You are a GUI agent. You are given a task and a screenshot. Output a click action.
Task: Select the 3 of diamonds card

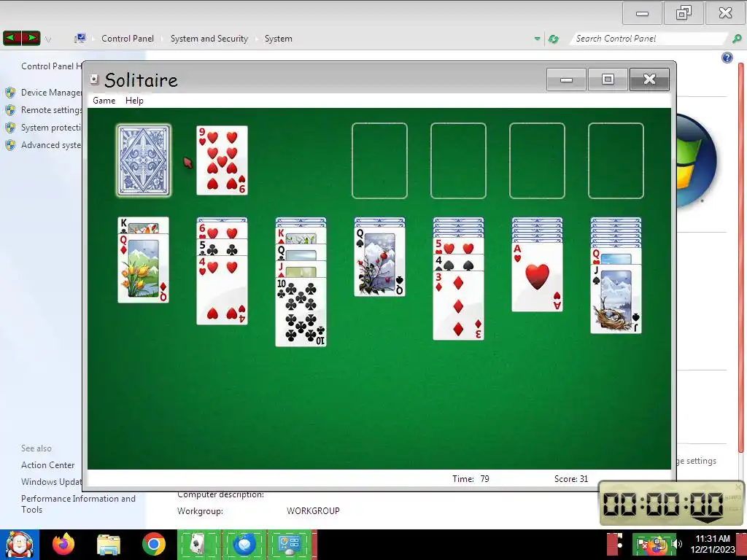[458, 306]
